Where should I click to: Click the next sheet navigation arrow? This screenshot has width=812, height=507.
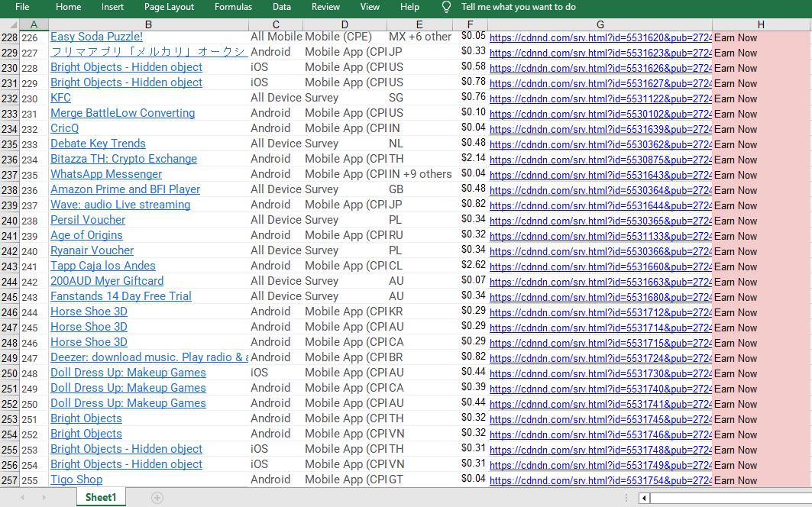click(44, 498)
